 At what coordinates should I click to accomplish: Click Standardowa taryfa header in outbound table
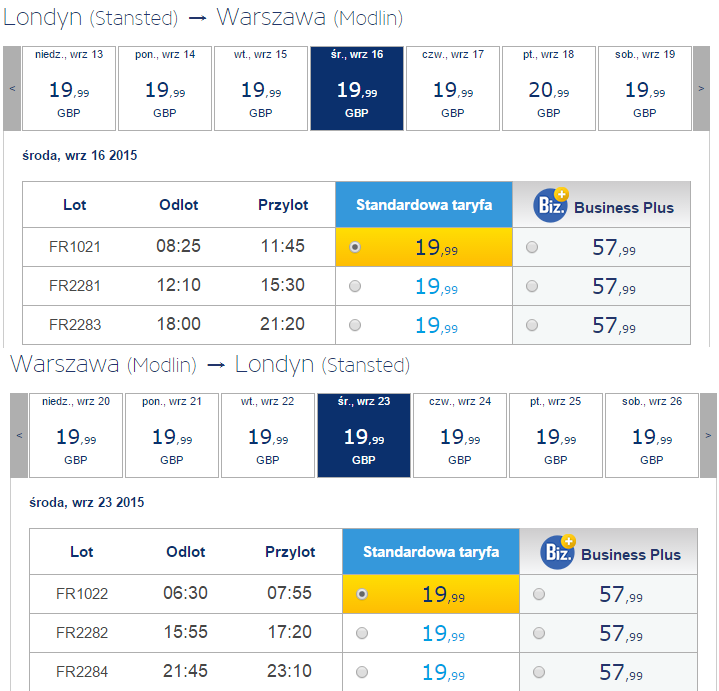tap(424, 205)
